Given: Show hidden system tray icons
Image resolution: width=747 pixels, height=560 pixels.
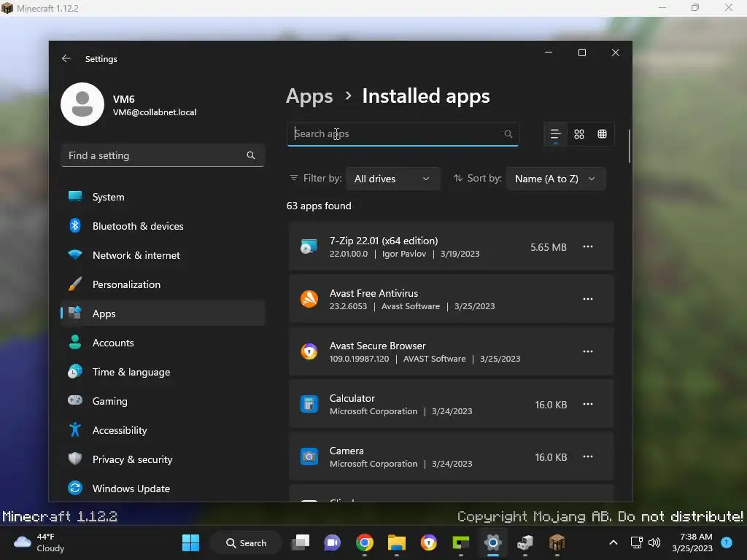Looking at the screenshot, I should tap(614, 542).
